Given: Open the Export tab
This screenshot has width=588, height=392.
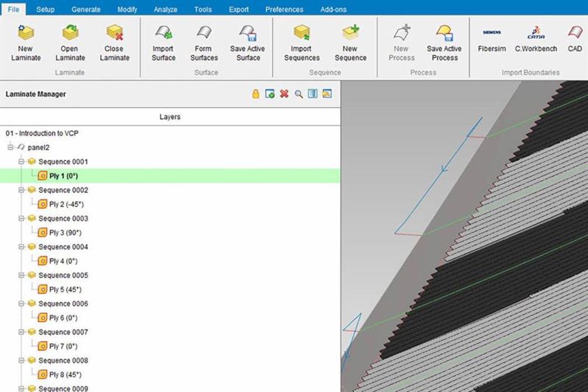Looking at the screenshot, I should click(x=239, y=9).
